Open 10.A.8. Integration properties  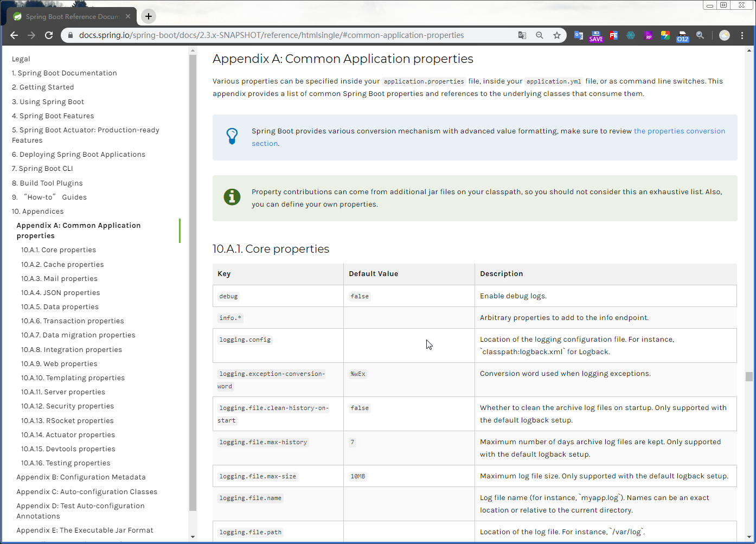pos(72,350)
